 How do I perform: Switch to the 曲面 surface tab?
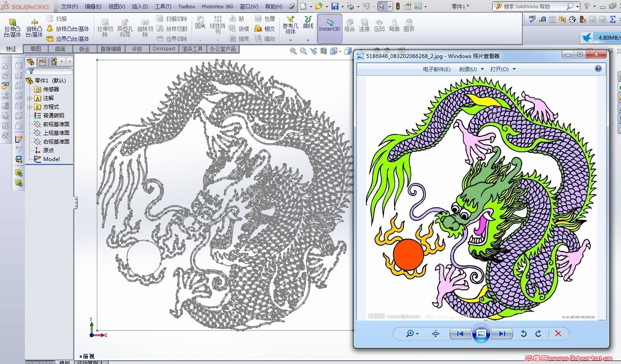tap(60, 49)
